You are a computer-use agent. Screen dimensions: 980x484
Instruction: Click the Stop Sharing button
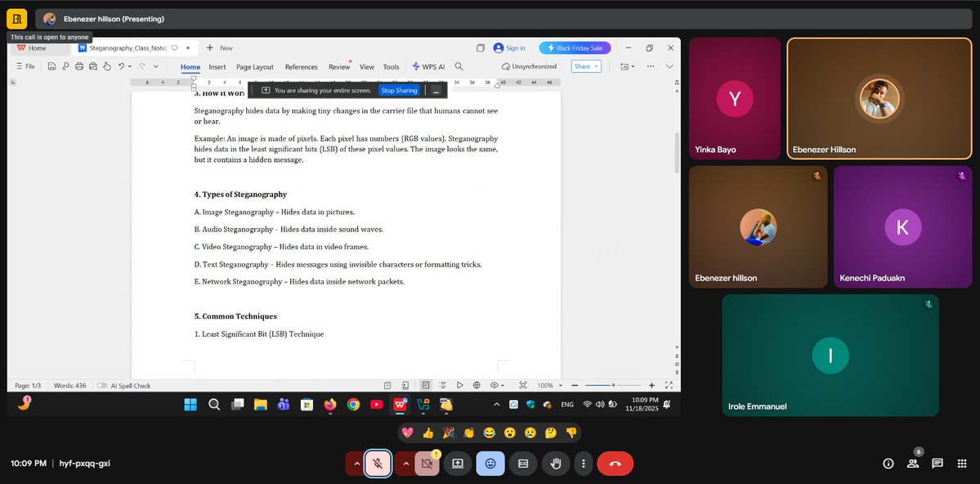click(x=399, y=90)
